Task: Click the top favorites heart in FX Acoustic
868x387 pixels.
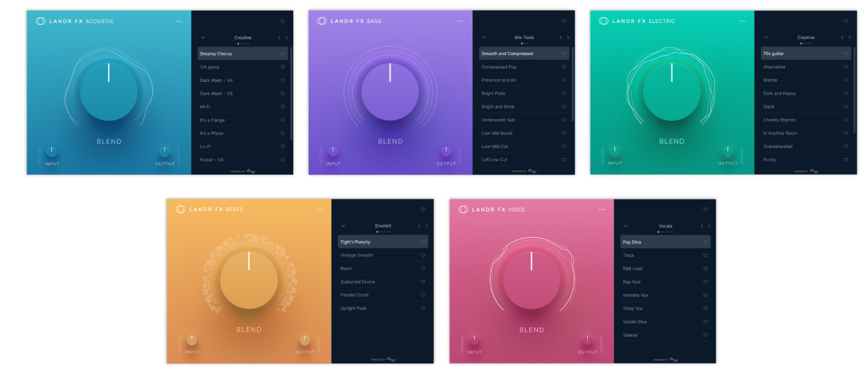Action: (x=283, y=21)
